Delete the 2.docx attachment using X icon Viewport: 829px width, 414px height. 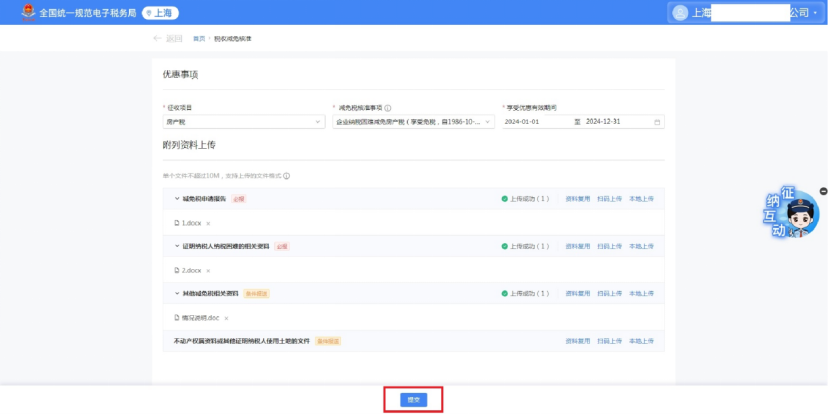(208, 270)
